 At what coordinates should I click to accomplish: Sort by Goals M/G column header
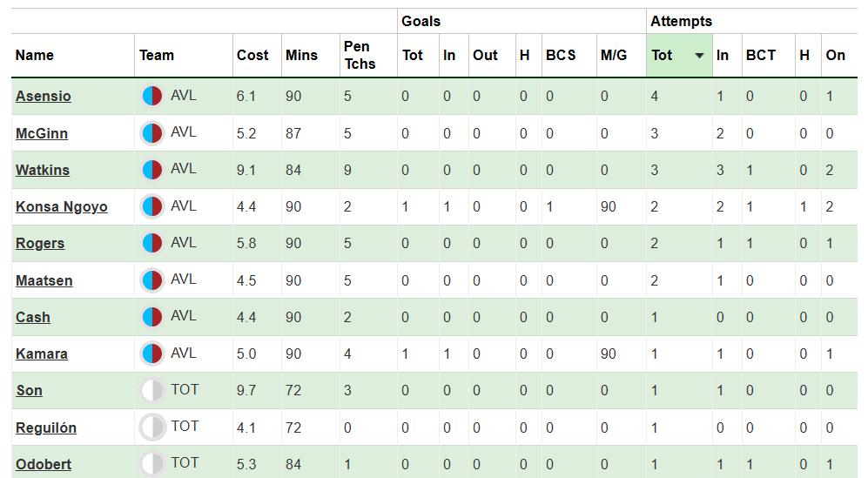click(613, 56)
